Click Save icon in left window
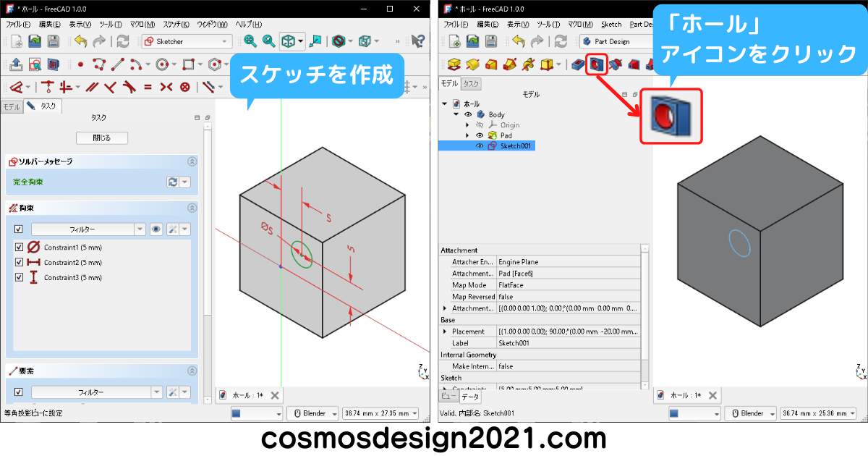The height and width of the screenshot is (456, 868). (53, 41)
